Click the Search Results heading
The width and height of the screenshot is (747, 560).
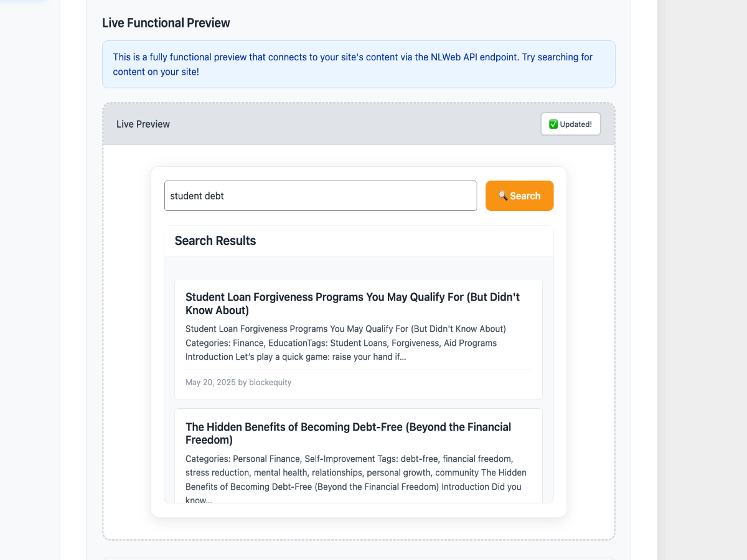pyautogui.click(x=215, y=241)
